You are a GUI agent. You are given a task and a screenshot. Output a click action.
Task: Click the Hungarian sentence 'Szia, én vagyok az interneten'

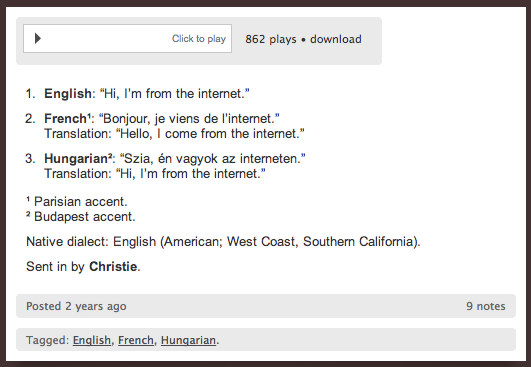coord(213,158)
